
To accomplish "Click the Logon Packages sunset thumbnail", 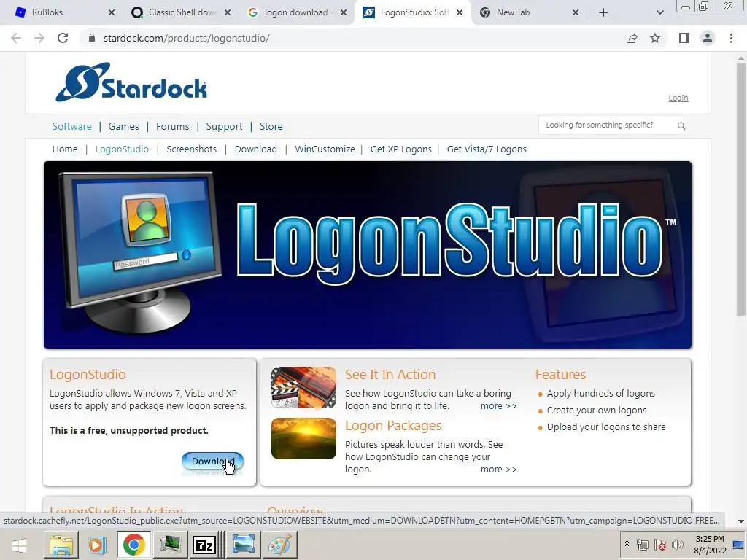I will 303,438.
